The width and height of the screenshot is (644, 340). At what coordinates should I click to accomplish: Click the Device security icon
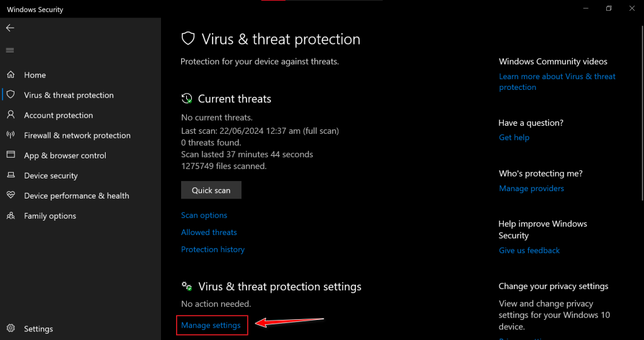point(11,175)
